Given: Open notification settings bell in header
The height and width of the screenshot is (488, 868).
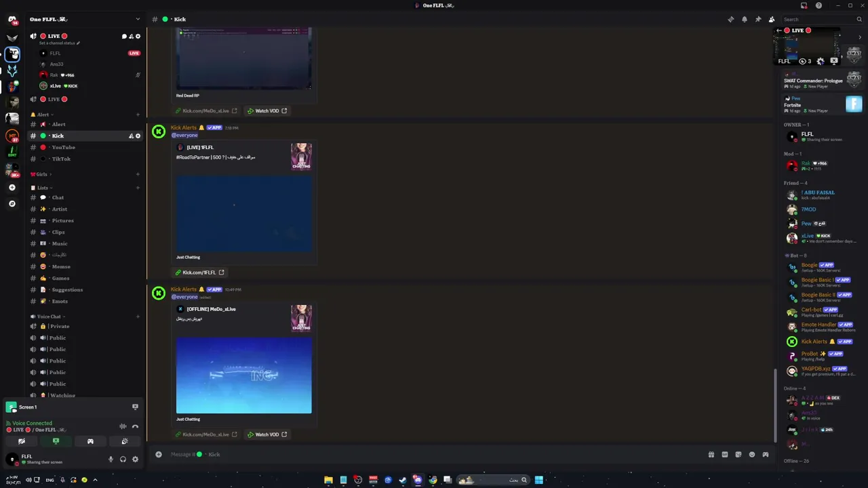Looking at the screenshot, I should pyautogui.click(x=744, y=19).
